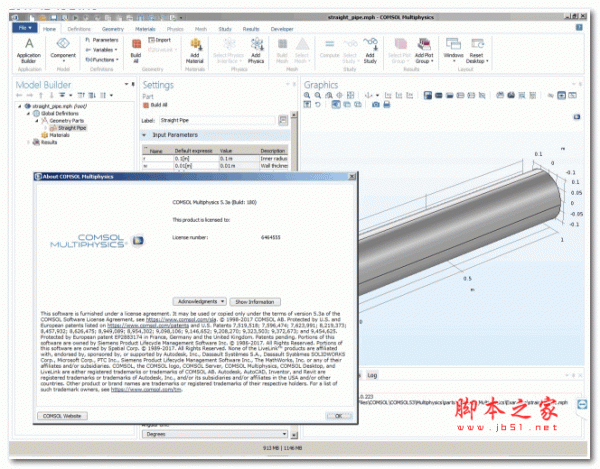Click the Show Information button
600x469 pixels.
point(255,302)
